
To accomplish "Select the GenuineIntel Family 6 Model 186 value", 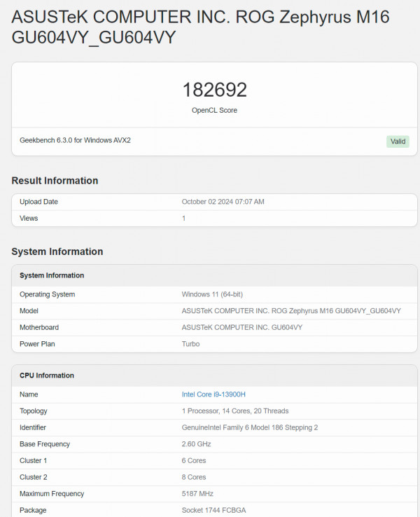I will [250, 427].
